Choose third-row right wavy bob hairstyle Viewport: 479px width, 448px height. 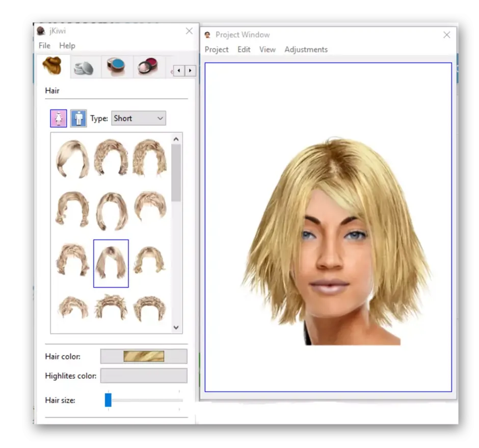tap(149, 260)
